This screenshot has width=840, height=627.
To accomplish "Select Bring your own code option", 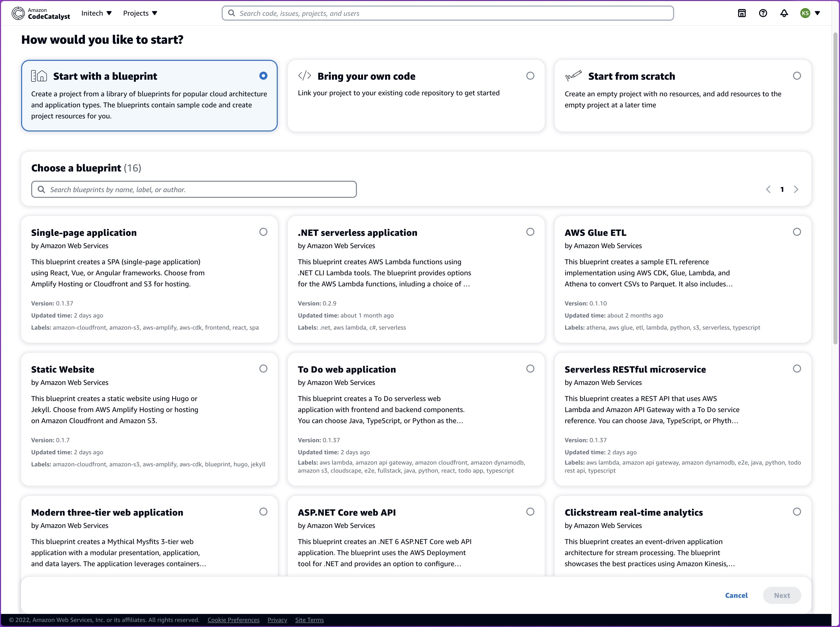I will click(x=530, y=76).
